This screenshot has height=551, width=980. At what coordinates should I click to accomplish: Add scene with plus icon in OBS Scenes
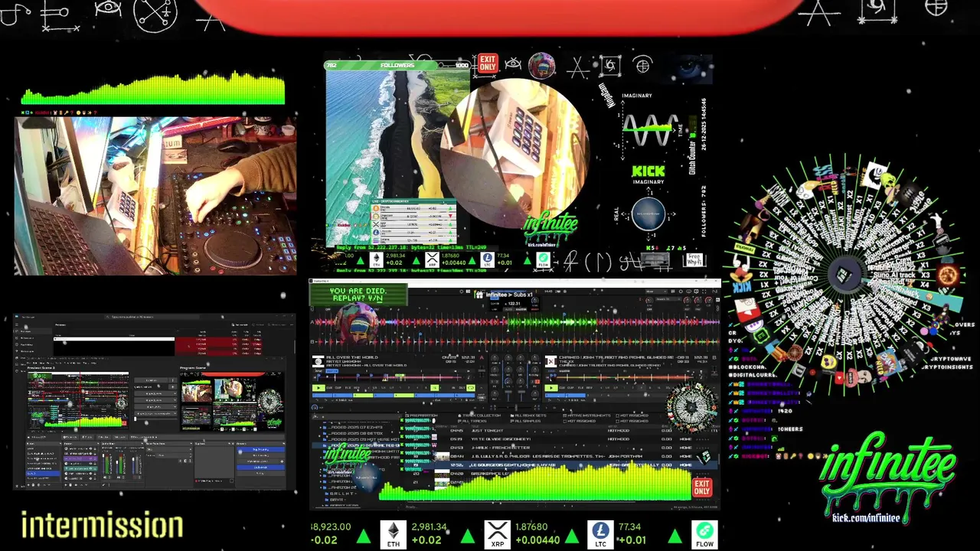(x=28, y=485)
